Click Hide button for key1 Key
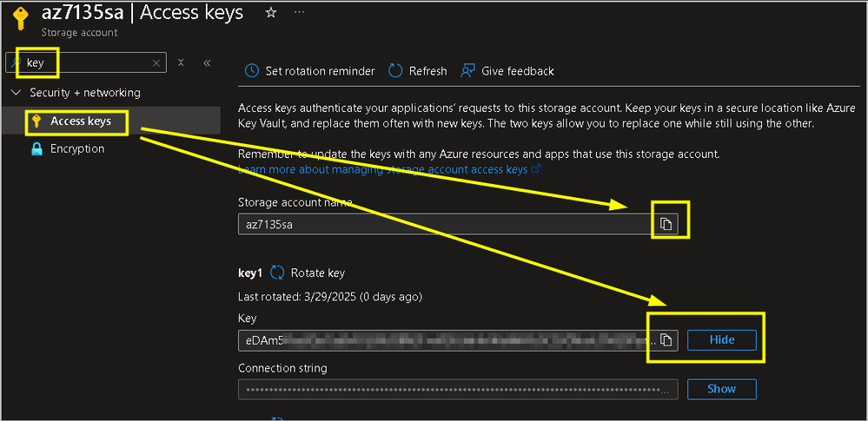The image size is (868, 421). [x=722, y=340]
